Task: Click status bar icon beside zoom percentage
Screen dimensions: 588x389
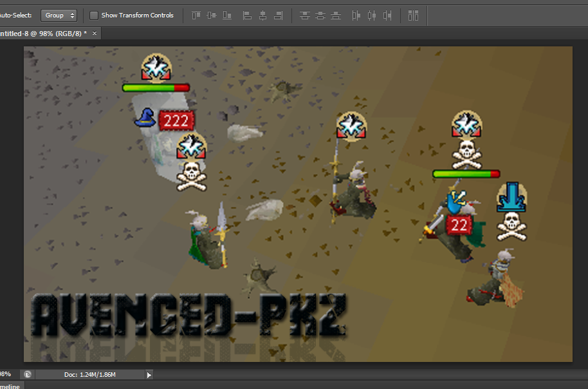Action: [28, 374]
